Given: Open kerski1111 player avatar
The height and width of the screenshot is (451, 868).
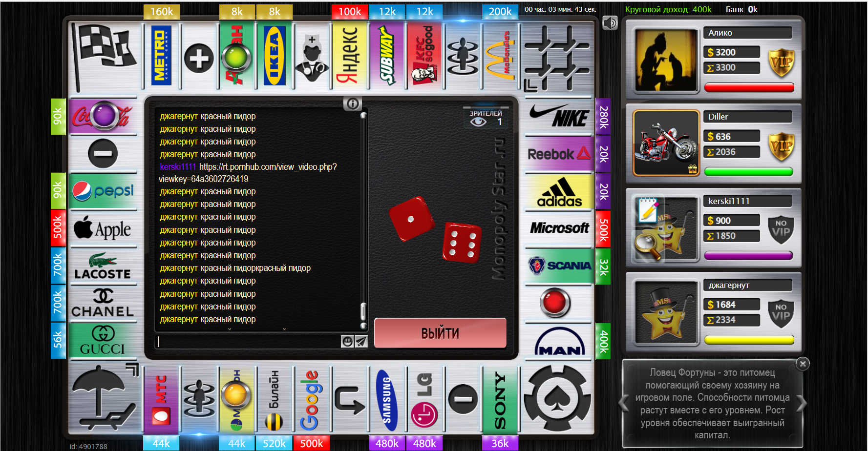Looking at the screenshot, I should click(x=666, y=228).
